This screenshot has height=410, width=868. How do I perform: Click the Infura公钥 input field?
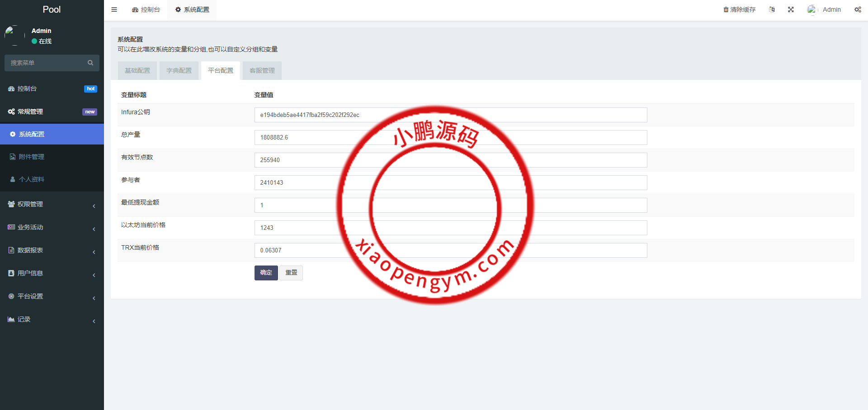click(450, 115)
